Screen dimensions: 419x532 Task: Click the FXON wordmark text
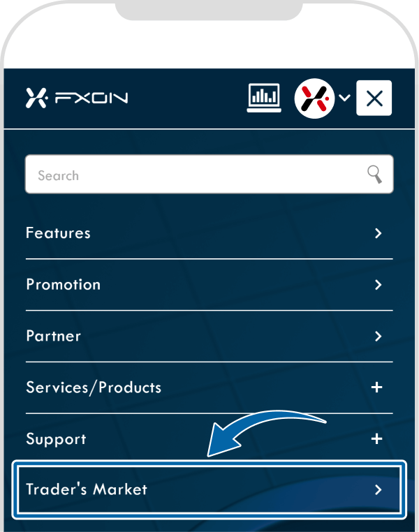[91, 98]
